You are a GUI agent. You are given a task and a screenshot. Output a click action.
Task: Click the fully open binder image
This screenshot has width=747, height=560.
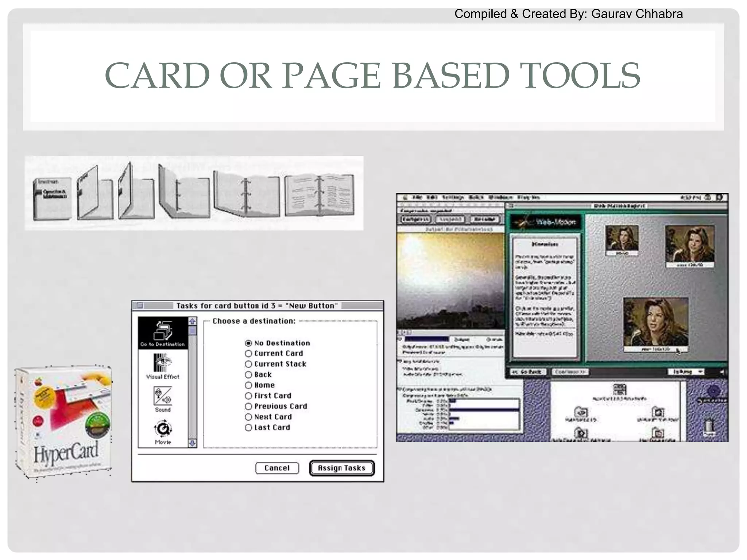click(x=319, y=195)
